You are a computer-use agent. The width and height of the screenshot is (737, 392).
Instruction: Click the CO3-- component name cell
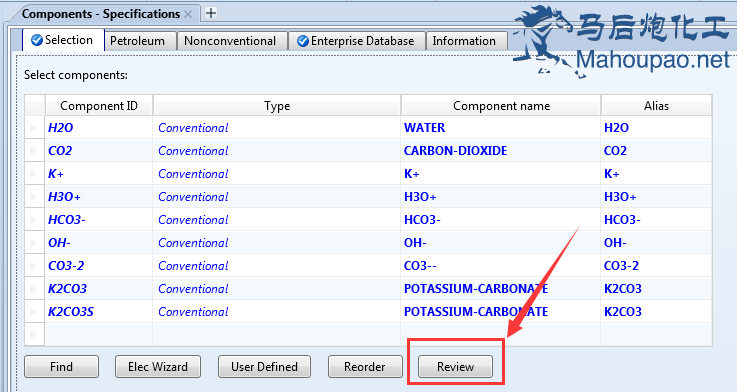(x=501, y=266)
